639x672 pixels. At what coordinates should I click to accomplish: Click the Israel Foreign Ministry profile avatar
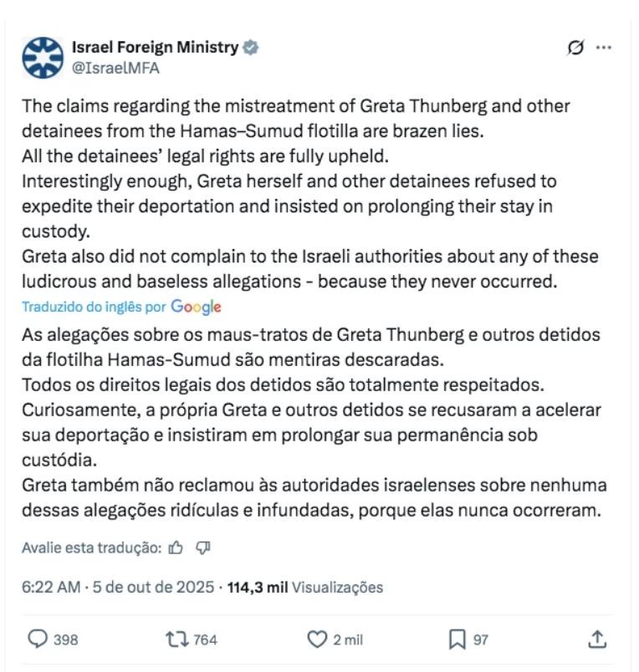pyautogui.click(x=43, y=57)
